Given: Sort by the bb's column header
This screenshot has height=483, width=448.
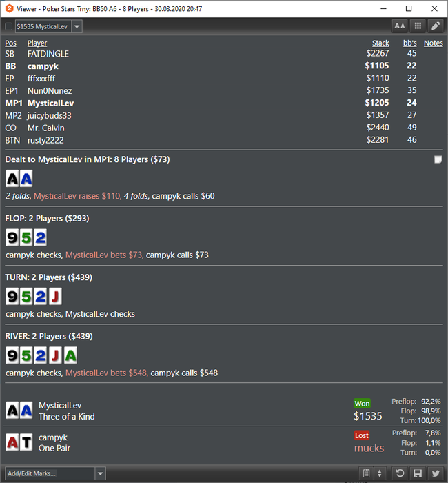Looking at the screenshot, I should [410, 43].
